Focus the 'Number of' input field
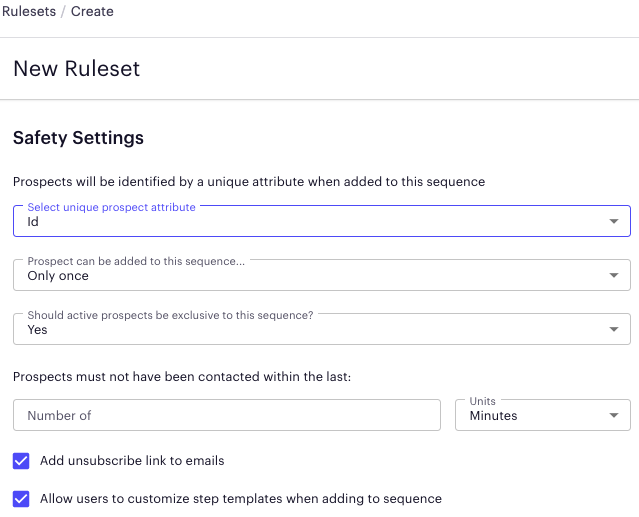The image size is (639, 517). [x=227, y=415]
